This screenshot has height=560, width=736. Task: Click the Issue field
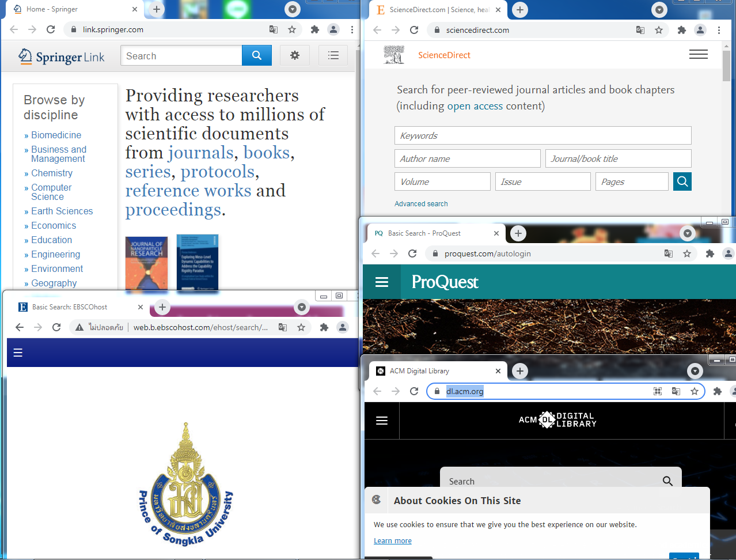(543, 181)
